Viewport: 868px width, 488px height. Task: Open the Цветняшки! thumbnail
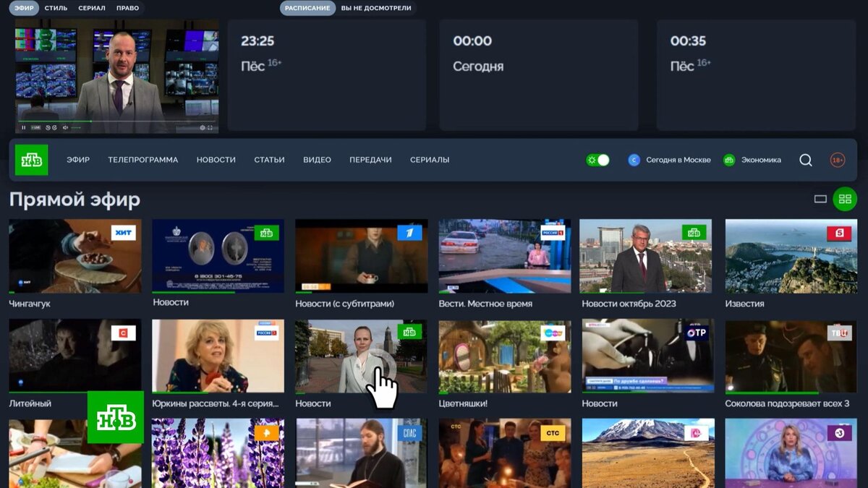point(505,356)
